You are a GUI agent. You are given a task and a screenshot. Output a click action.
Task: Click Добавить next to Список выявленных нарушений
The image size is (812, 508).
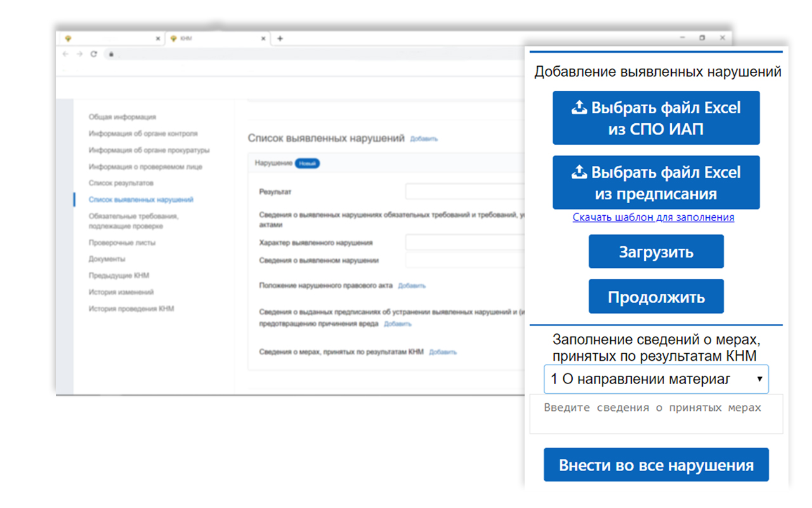pyautogui.click(x=424, y=138)
